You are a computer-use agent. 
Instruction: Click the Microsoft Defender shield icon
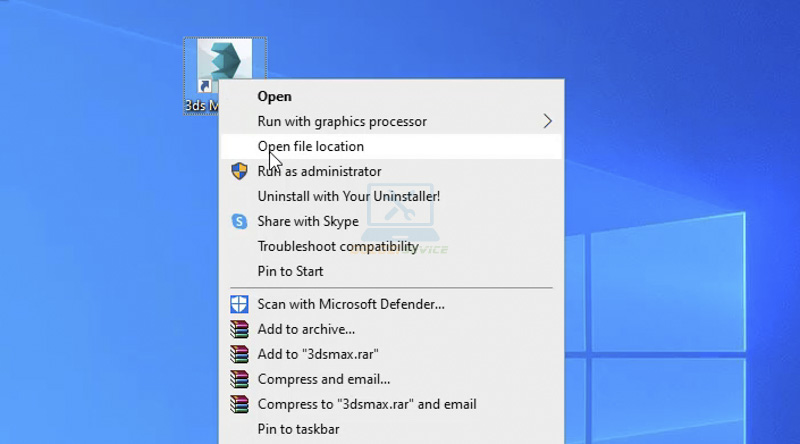coord(239,304)
